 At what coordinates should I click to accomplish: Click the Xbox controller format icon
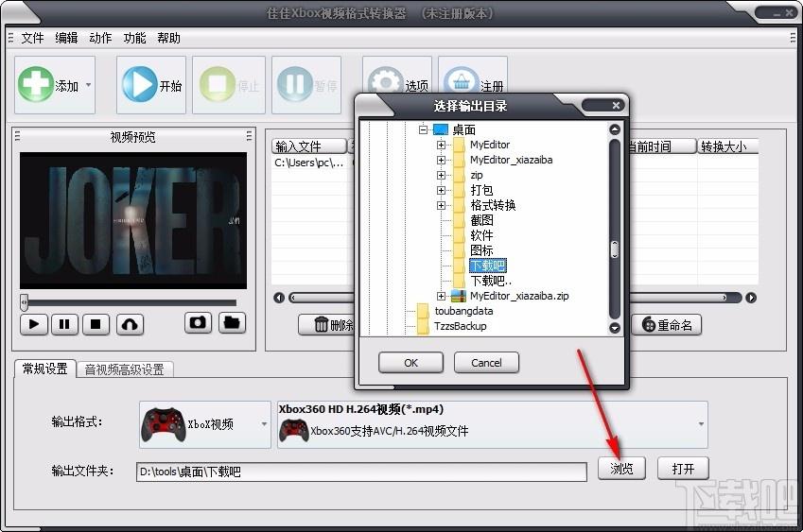tap(164, 424)
